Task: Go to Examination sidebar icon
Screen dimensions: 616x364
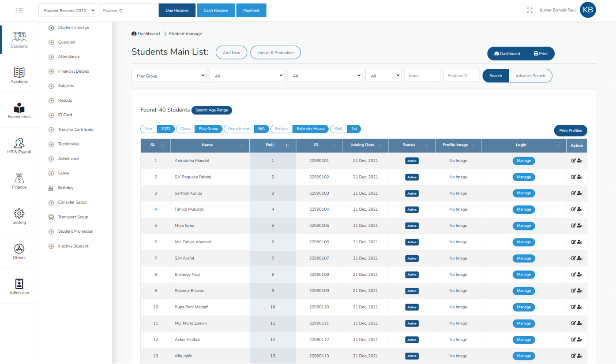Action: pos(19,108)
